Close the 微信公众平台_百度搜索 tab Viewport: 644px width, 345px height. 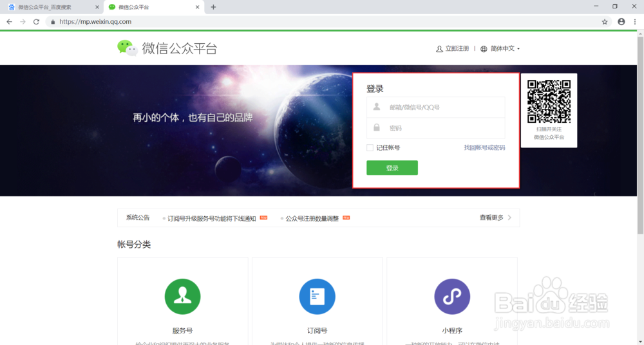pos(97,7)
